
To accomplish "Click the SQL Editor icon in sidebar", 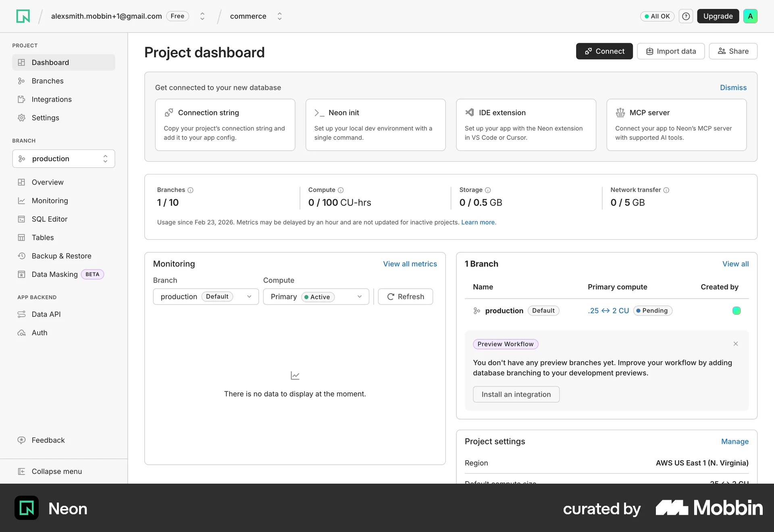I will [21, 219].
